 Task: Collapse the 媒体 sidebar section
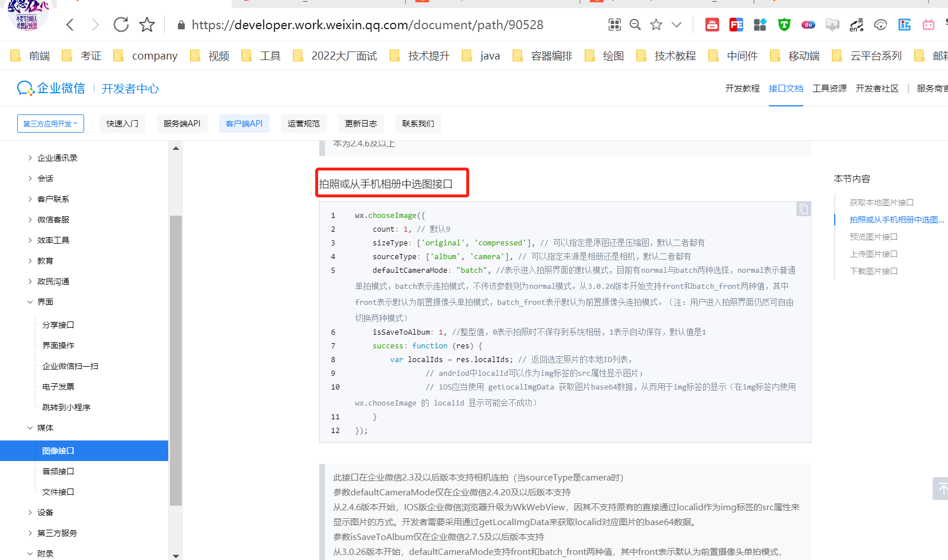pyautogui.click(x=45, y=427)
